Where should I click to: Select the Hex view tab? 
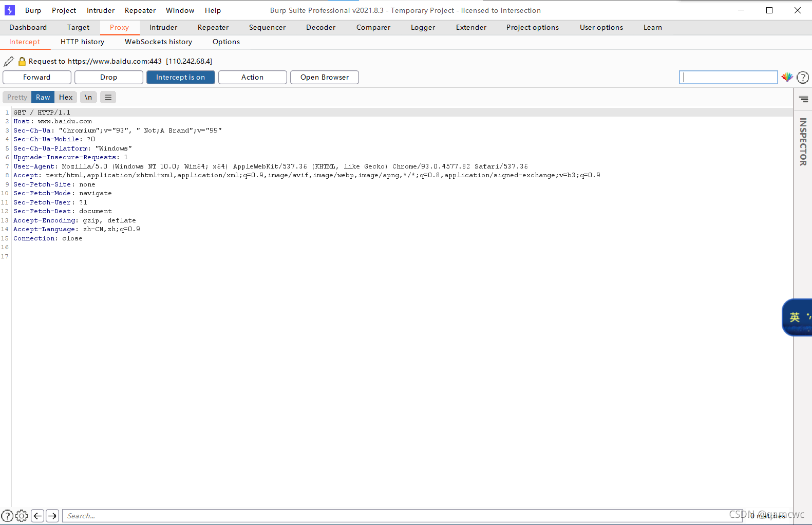(x=66, y=97)
